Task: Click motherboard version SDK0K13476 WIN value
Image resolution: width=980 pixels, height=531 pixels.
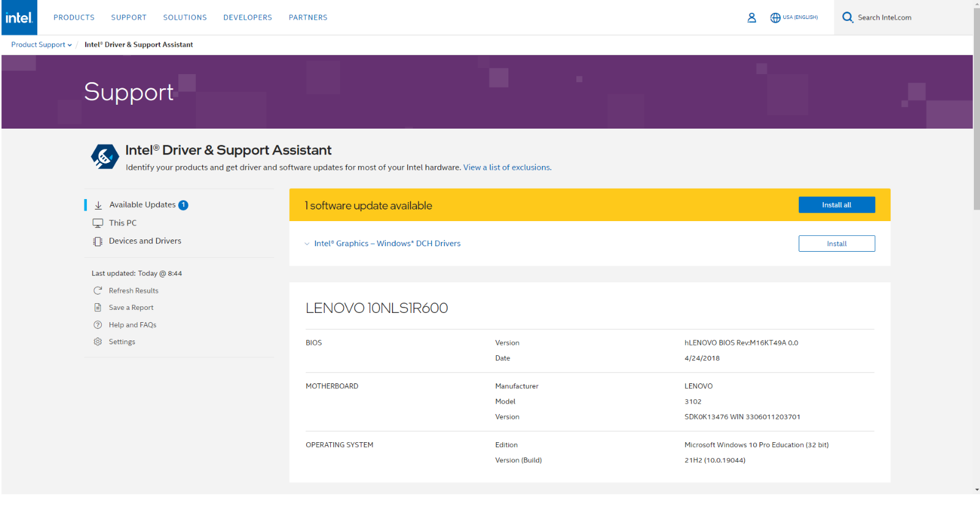Action: tap(742, 417)
